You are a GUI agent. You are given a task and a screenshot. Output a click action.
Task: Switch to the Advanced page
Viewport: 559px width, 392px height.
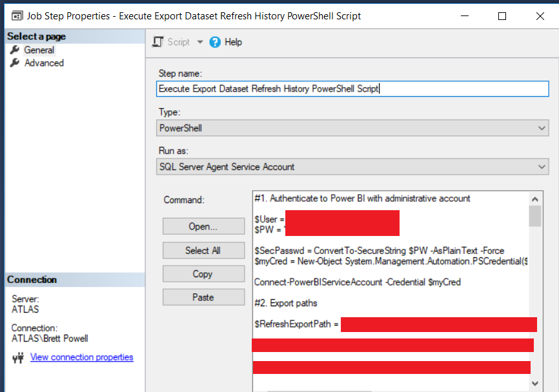[x=44, y=63]
